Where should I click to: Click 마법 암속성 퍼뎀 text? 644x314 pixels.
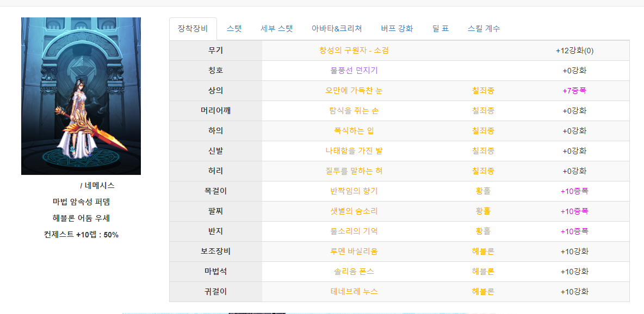[x=82, y=202]
